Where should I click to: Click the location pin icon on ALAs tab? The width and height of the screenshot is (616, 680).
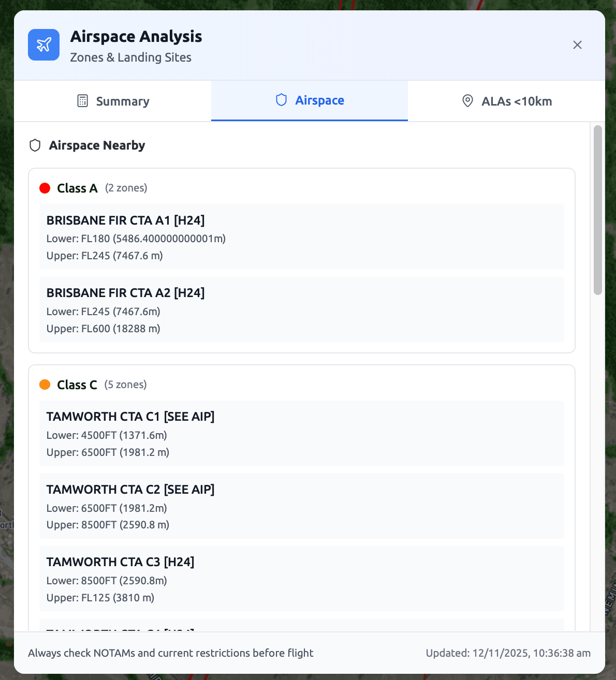[467, 101]
